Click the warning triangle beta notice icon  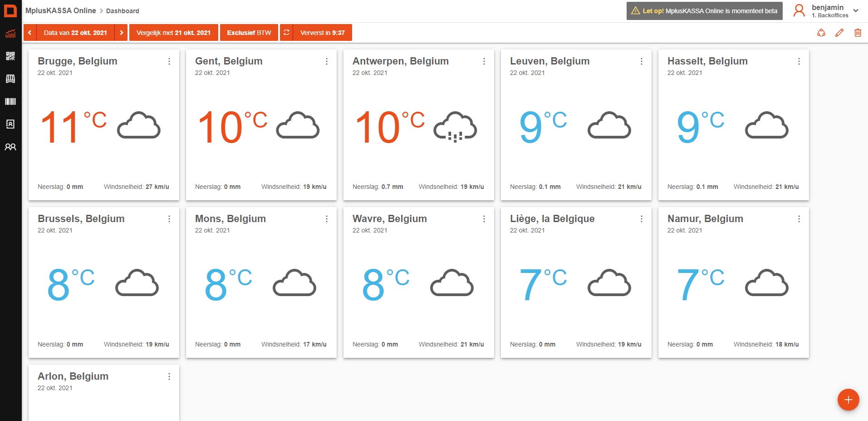tap(636, 10)
